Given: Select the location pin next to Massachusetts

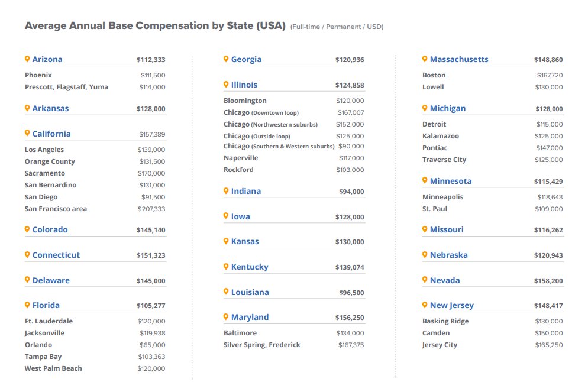Looking at the screenshot, I should [x=425, y=59].
